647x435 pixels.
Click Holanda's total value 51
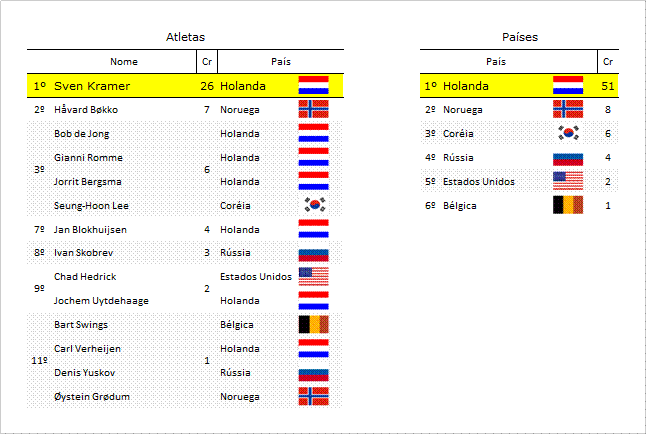pyautogui.click(x=608, y=86)
